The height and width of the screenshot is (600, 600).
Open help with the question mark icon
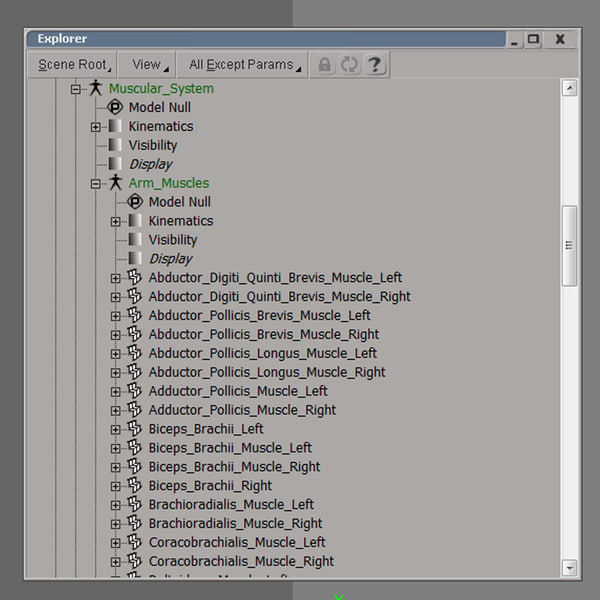(x=375, y=65)
